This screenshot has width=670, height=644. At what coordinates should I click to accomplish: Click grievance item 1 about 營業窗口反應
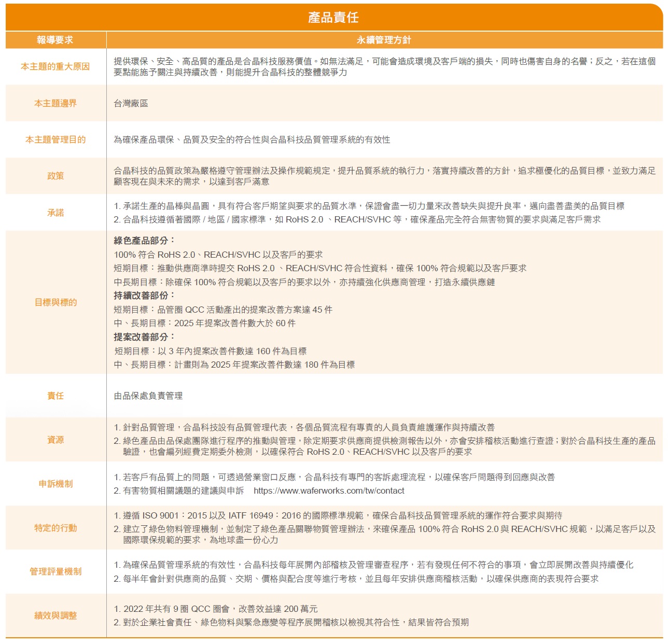click(334, 477)
